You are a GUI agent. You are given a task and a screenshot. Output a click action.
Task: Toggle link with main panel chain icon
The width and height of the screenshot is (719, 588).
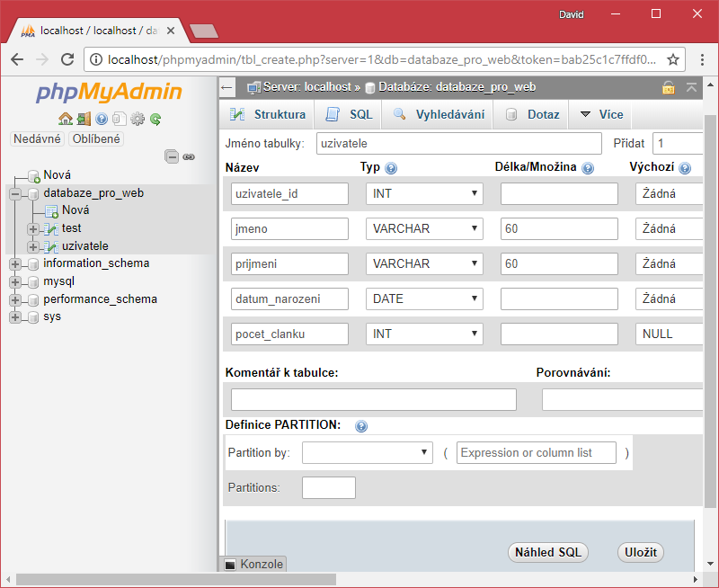[x=188, y=156]
